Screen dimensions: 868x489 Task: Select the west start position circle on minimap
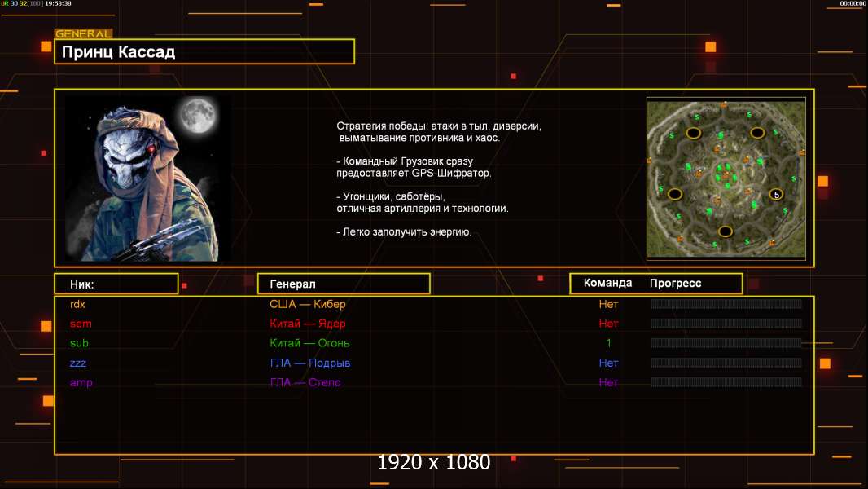tap(674, 194)
